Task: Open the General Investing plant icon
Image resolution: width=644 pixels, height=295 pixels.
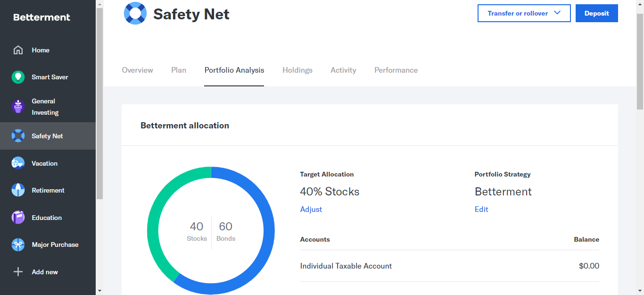Action: tap(18, 107)
